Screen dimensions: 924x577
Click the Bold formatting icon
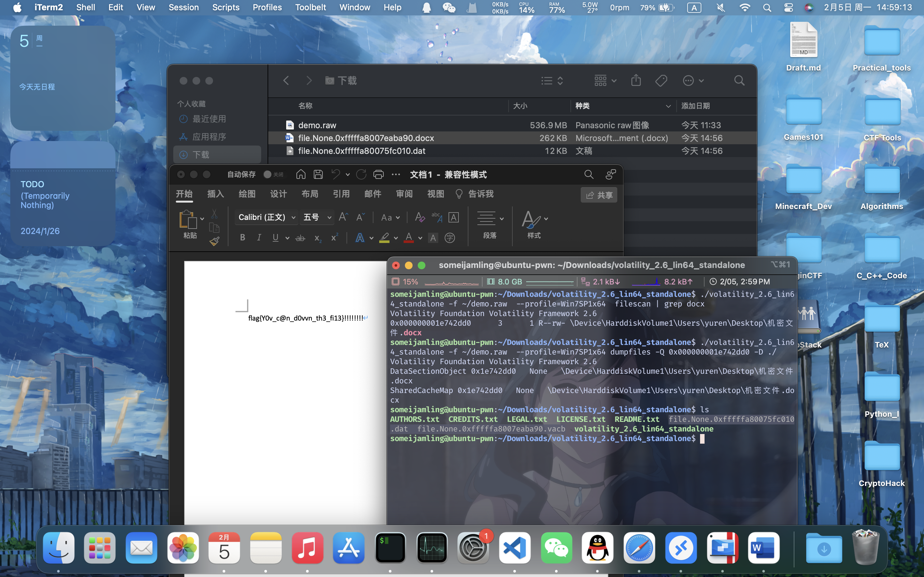242,237
